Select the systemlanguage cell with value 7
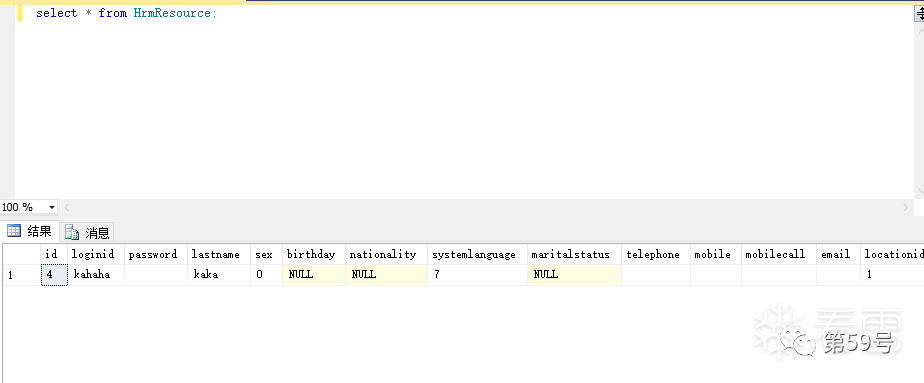Viewport: 924px width, 383px height. 477,275
